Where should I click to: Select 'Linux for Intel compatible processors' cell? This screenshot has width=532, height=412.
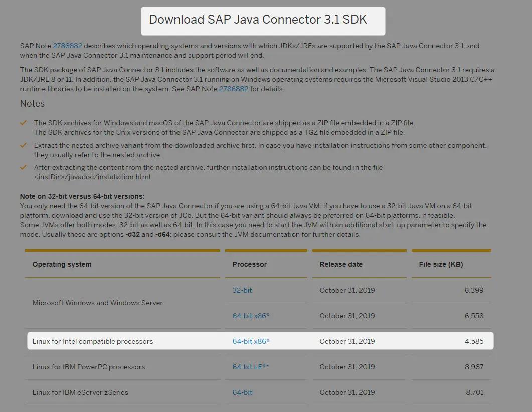tap(93, 341)
